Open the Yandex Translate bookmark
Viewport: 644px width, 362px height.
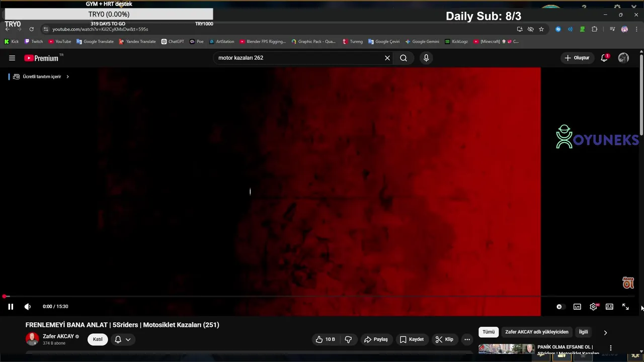click(137, 42)
